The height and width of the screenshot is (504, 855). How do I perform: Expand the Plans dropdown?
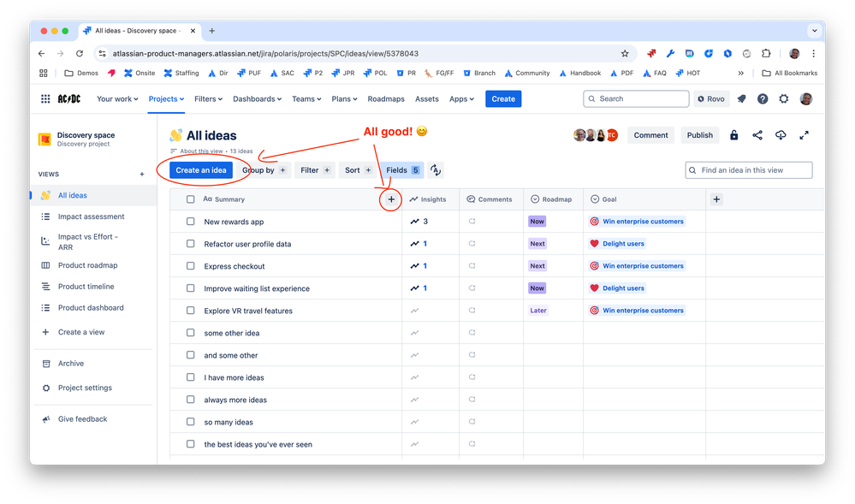tap(344, 98)
